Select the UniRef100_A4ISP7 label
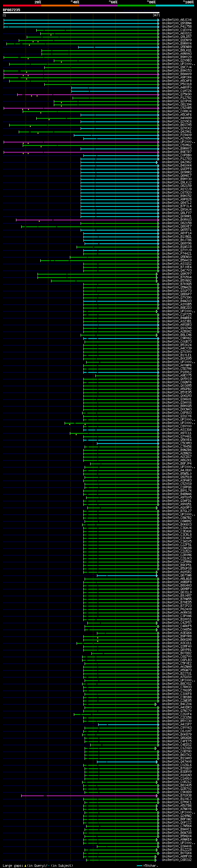Image resolution: width=197 pixels, height=868 pixels. (x=177, y=724)
